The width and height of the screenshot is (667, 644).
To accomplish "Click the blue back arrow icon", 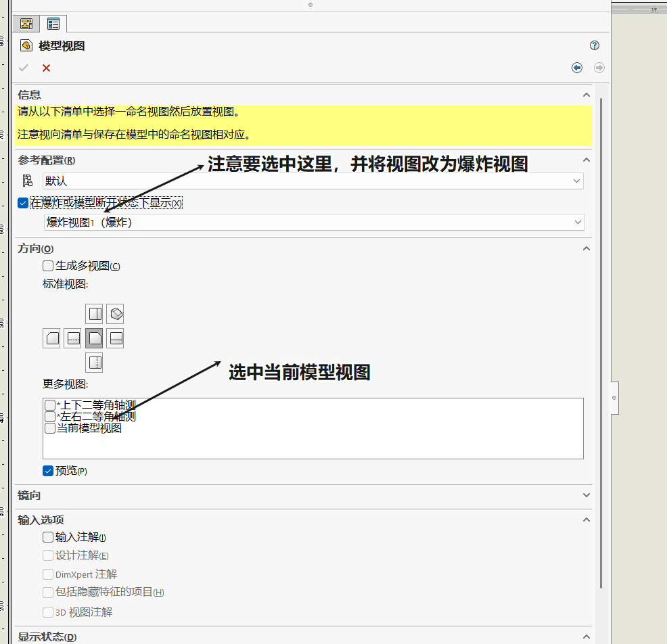I will pyautogui.click(x=576, y=68).
